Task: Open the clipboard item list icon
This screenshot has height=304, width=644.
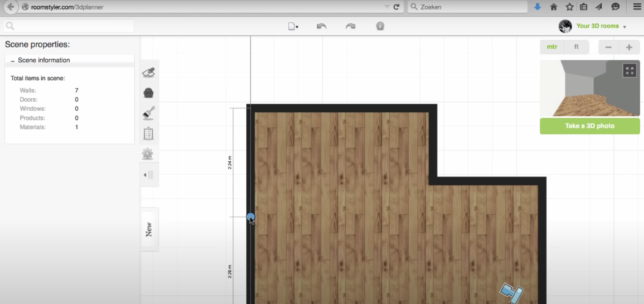Action: 149,133
